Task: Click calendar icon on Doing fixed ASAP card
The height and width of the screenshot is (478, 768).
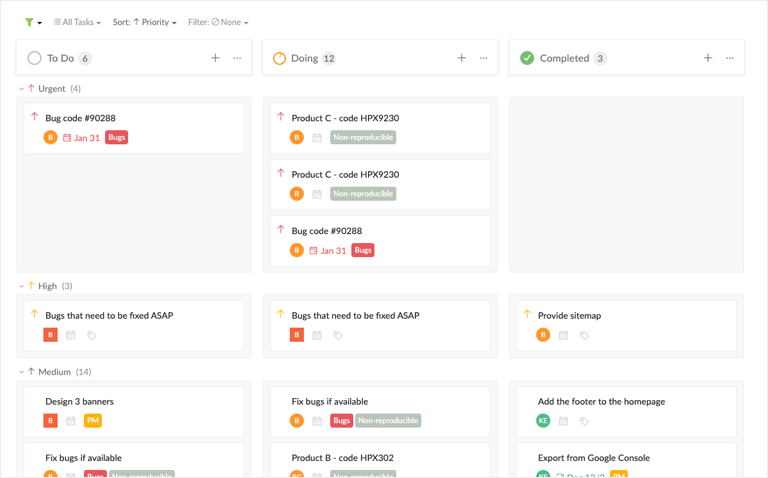Action: (x=317, y=335)
